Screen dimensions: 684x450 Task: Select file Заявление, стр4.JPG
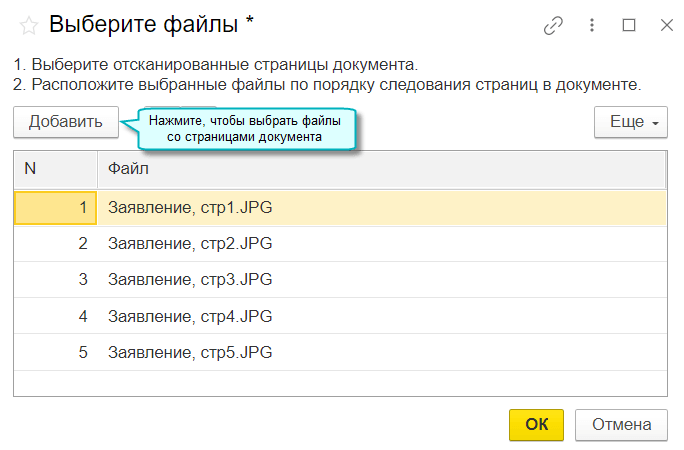[x=190, y=316]
